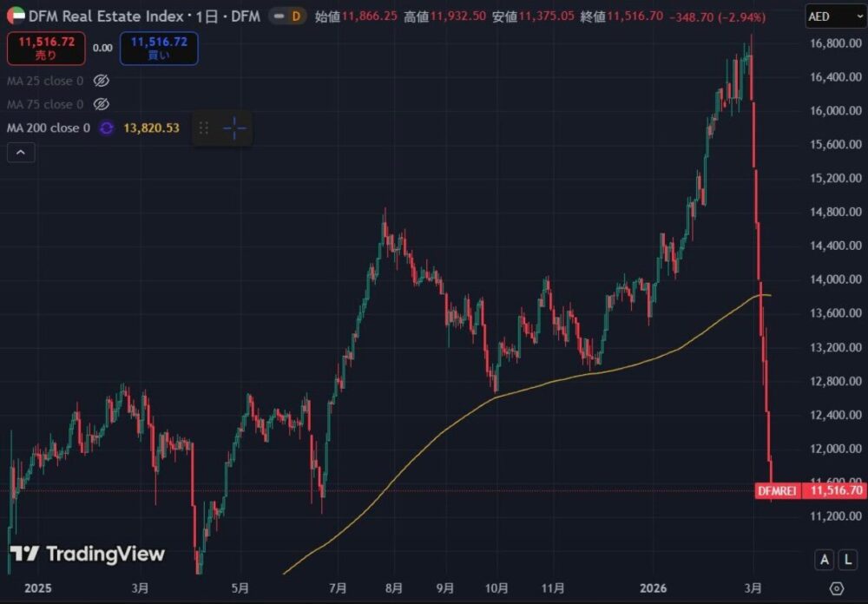Click the TradingView logo
Image resolution: width=868 pixels, height=604 pixels.
click(x=87, y=554)
